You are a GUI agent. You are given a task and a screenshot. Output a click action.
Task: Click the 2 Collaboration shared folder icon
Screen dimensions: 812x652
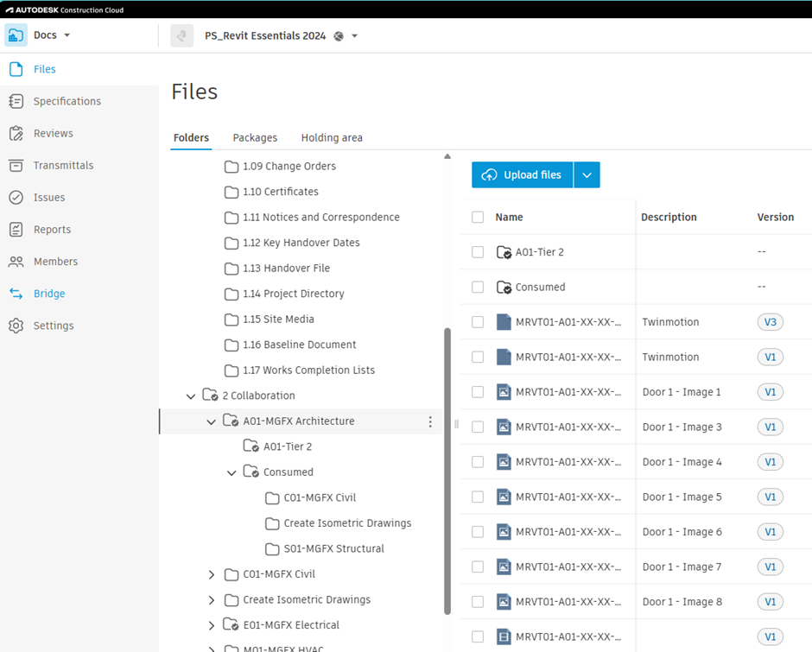tap(210, 396)
